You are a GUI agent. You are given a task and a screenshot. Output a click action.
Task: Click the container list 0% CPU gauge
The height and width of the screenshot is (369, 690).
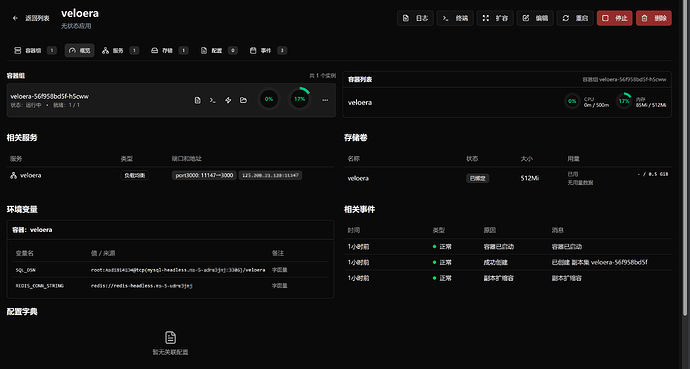(x=572, y=101)
